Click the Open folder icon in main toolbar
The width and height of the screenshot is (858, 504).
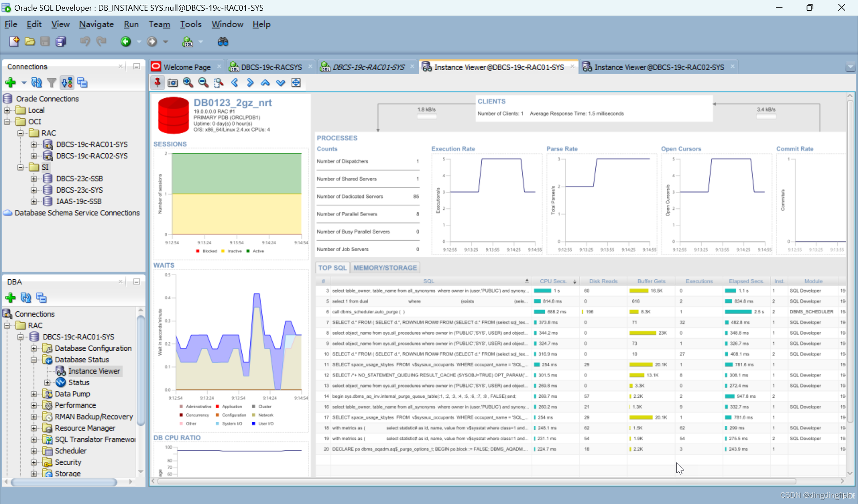(30, 42)
